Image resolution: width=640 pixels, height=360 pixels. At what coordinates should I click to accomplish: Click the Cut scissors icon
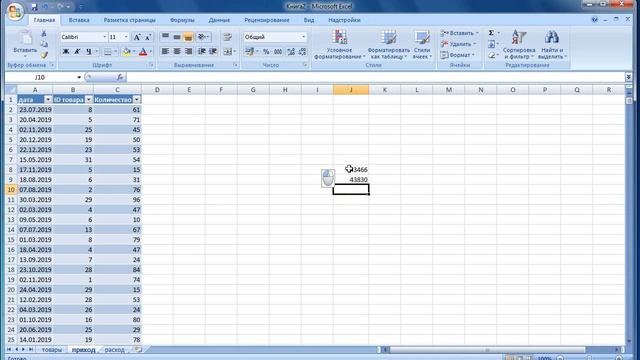pos(44,33)
